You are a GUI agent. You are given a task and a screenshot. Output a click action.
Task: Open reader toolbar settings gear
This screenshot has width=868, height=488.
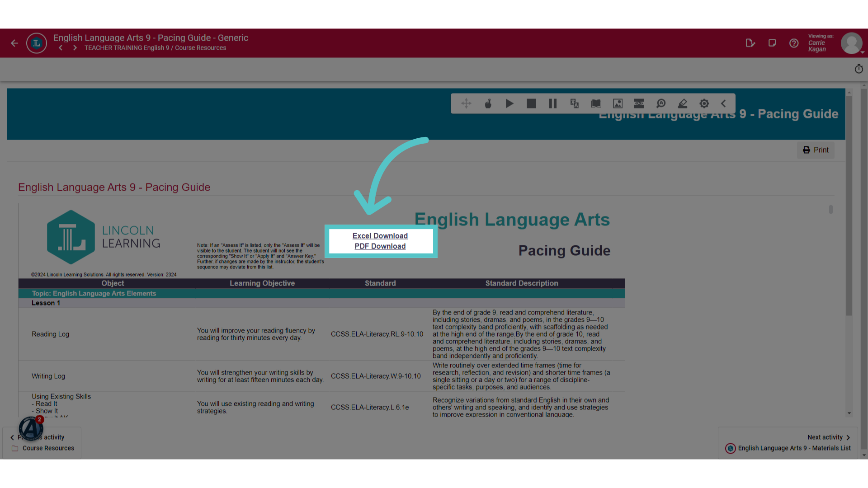(x=704, y=103)
